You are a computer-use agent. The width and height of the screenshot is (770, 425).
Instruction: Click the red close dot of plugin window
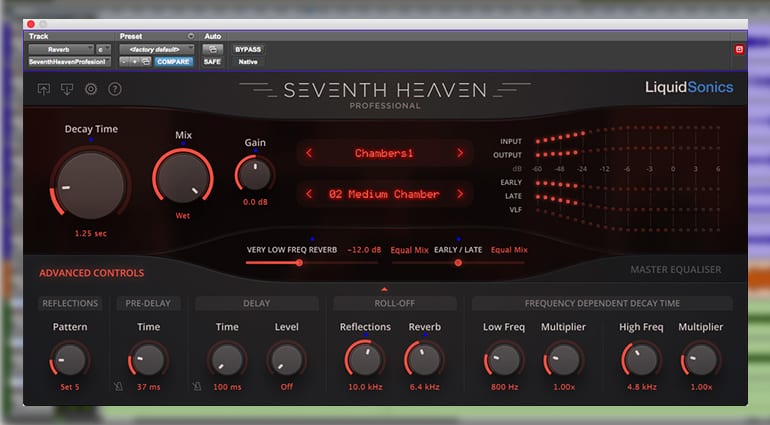pyautogui.click(x=31, y=24)
